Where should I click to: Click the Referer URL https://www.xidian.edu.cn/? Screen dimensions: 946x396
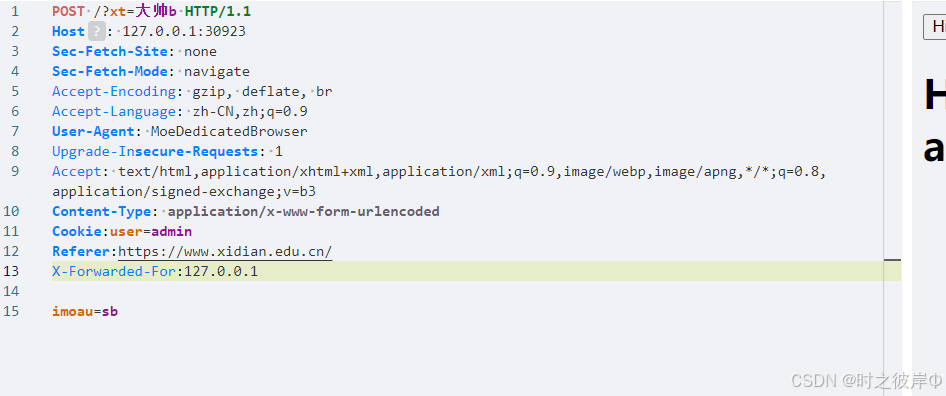click(225, 252)
